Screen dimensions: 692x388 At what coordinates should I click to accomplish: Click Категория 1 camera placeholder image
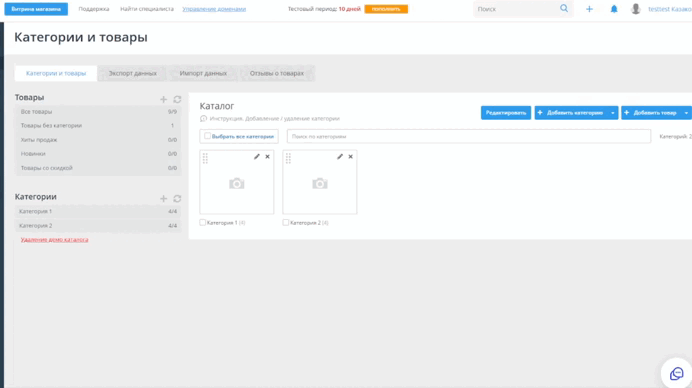[x=237, y=183]
